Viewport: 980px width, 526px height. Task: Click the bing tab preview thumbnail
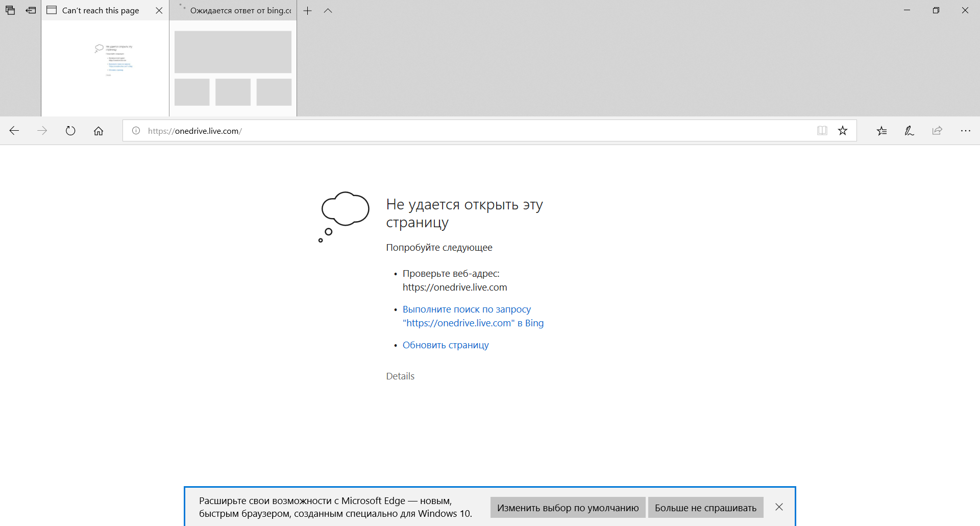[x=233, y=68]
